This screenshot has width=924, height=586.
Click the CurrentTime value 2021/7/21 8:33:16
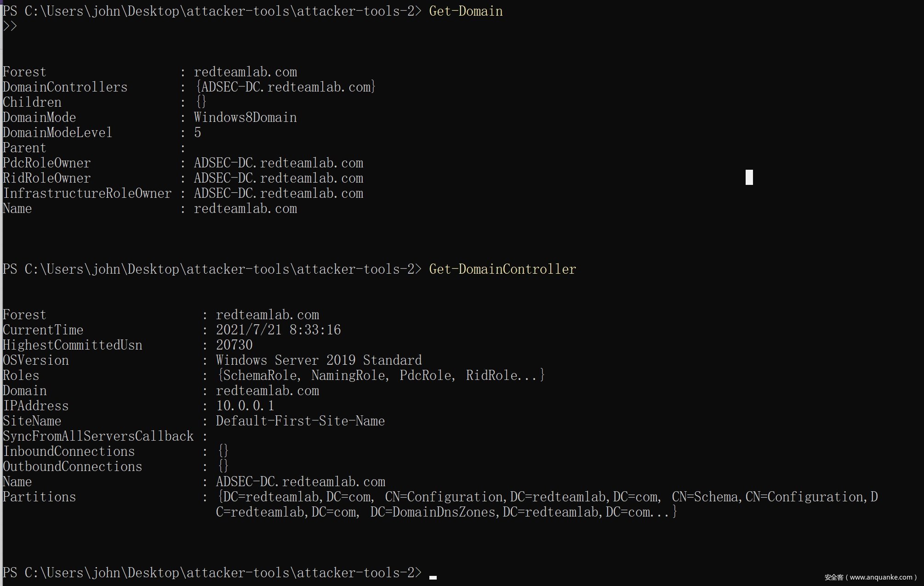[278, 330]
